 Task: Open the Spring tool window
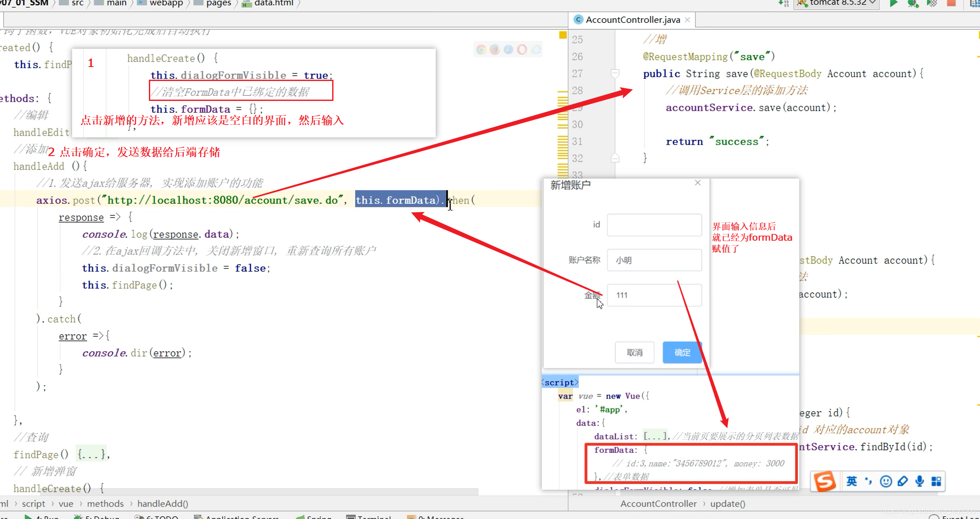click(314, 517)
